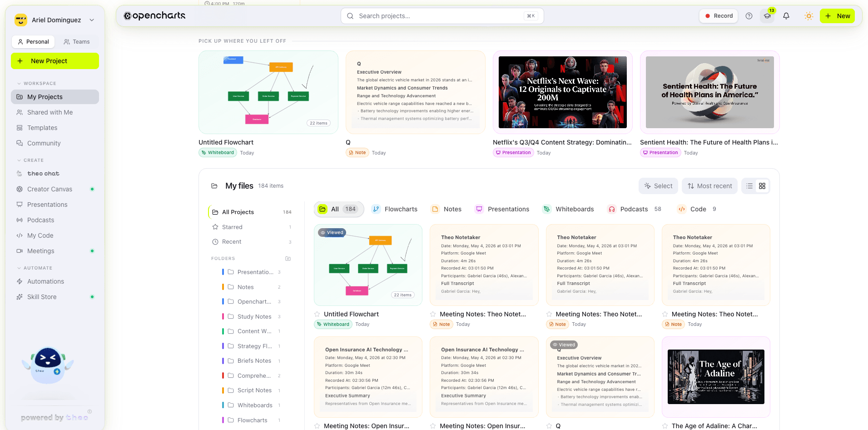Viewport: 868px width, 430px height.
Task: Focus the Search projects field
Action: 442,16
